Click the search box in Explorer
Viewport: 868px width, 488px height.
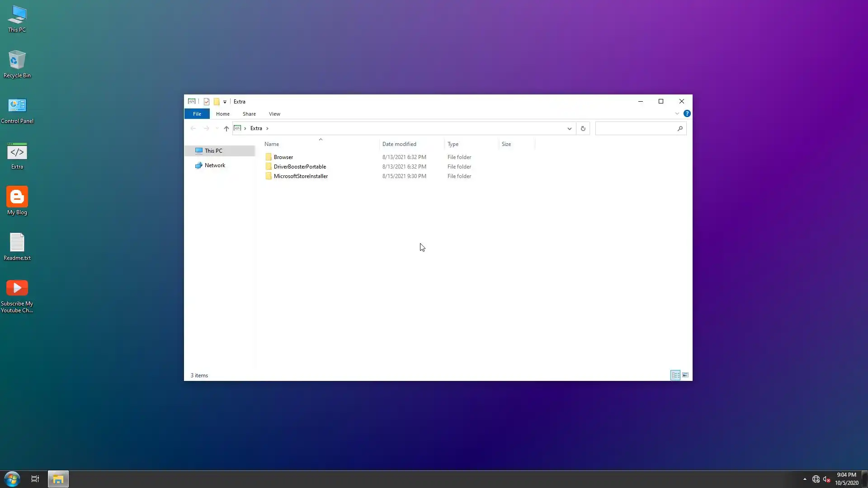point(635,128)
